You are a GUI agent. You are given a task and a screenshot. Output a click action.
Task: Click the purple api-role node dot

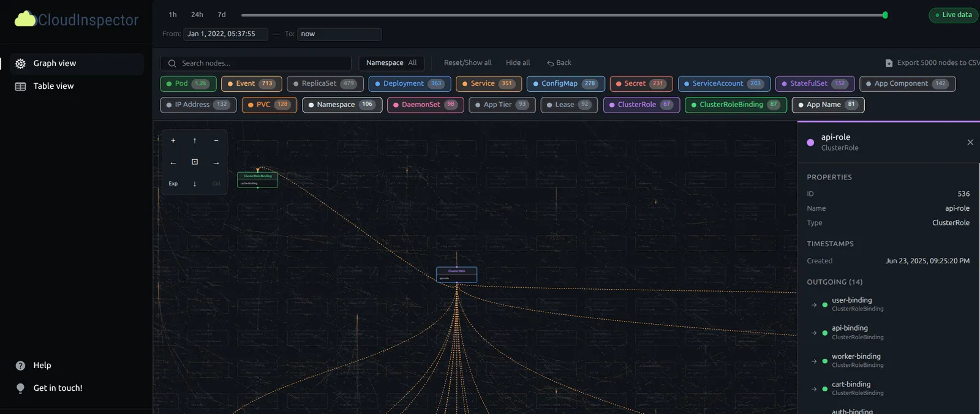pos(810,142)
